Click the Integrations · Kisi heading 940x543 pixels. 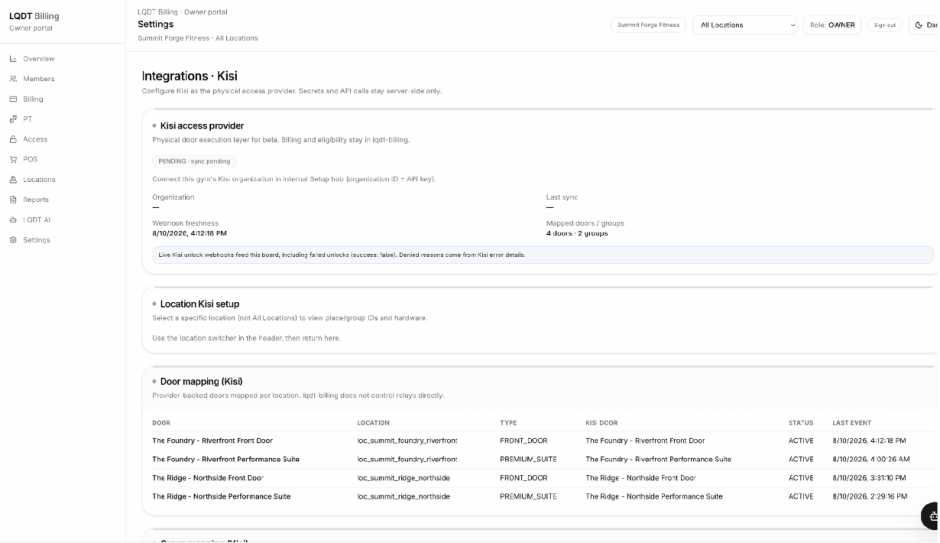(189, 76)
